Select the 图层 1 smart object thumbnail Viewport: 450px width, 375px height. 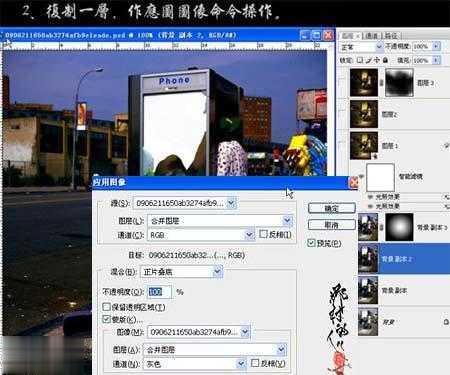pyautogui.click(x=364, y=146)
